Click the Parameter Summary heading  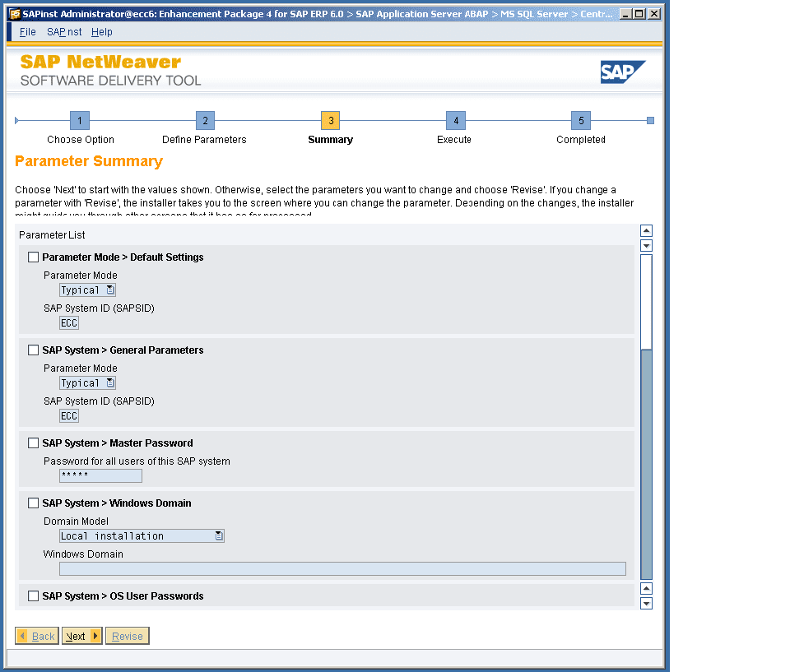tap(89, 161)
